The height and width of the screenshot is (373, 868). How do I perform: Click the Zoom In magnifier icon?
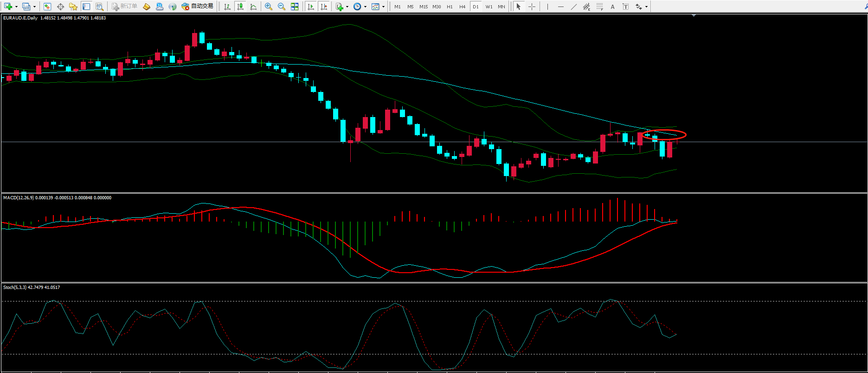[x=268, y=7]
